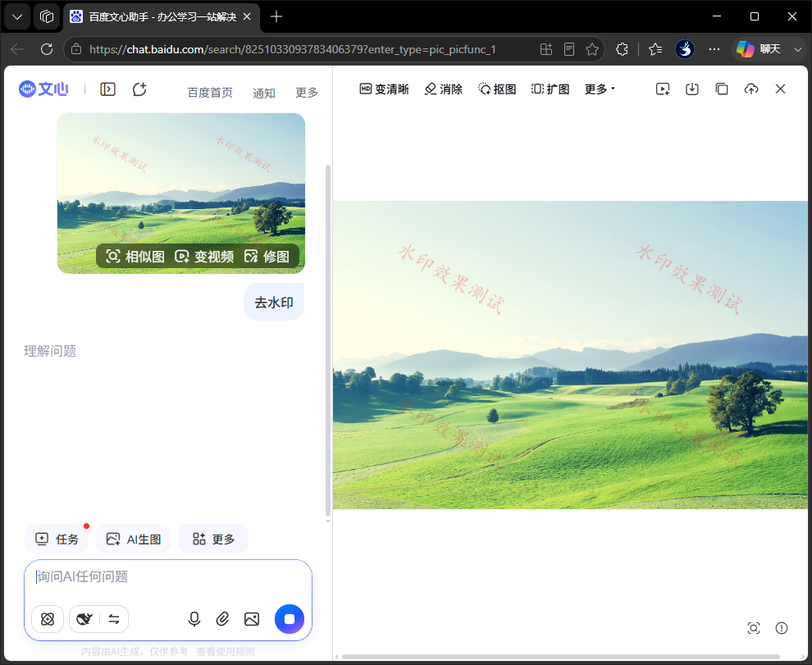Open the 任务 shortcut chip

(x=57, y=540)
